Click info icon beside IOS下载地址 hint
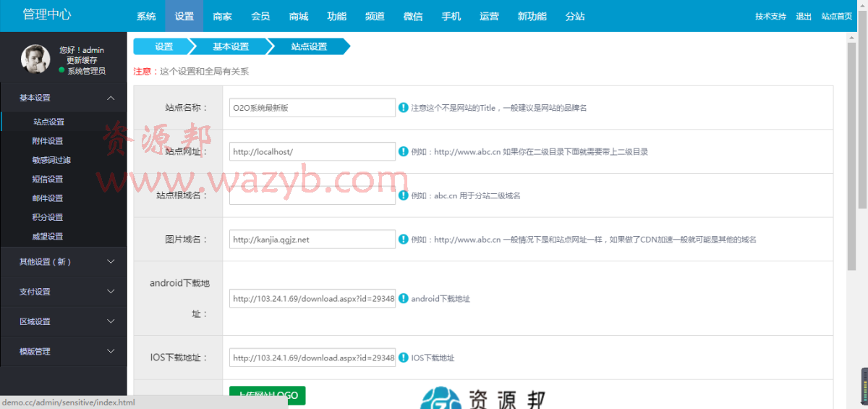 (403, 358)
